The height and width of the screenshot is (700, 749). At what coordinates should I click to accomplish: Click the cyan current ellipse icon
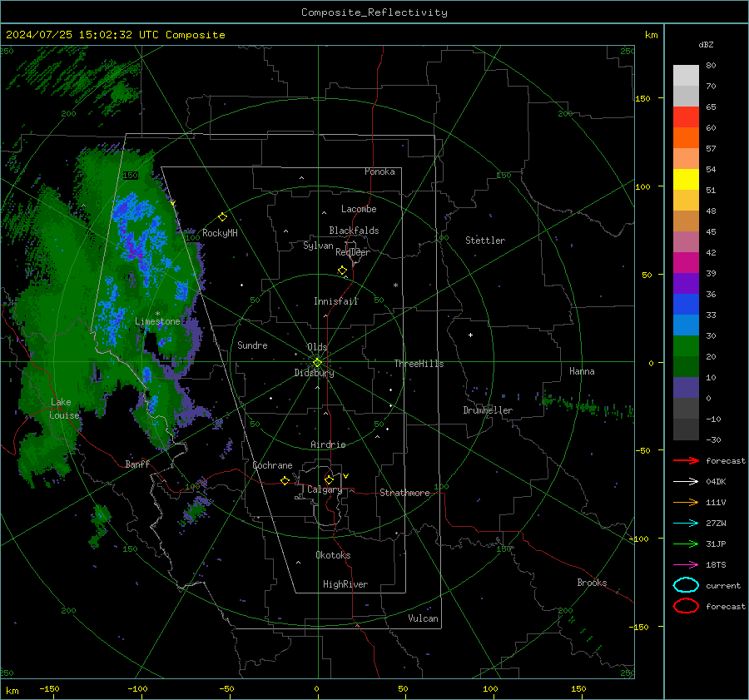tap(686, 585)
